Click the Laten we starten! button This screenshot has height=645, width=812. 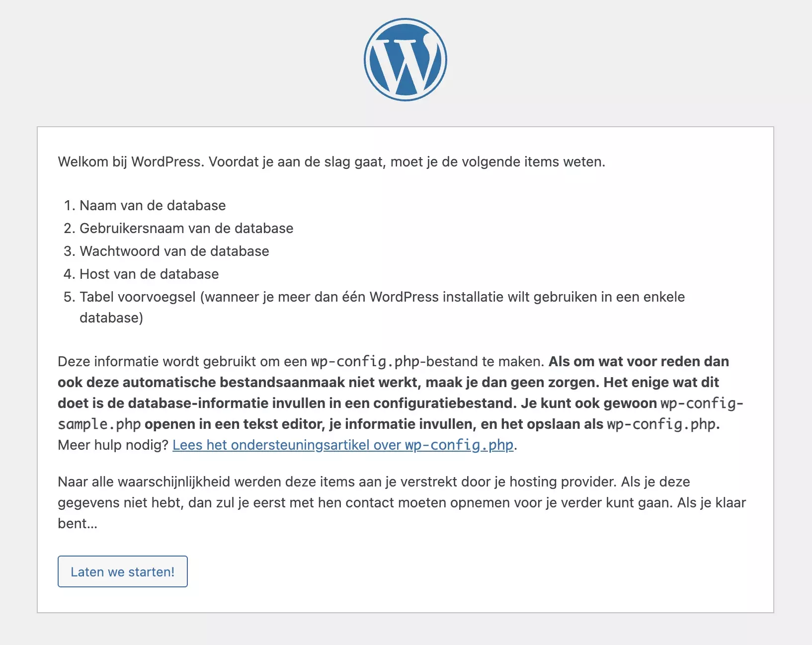pyautogui.click(x=122, y=571)
